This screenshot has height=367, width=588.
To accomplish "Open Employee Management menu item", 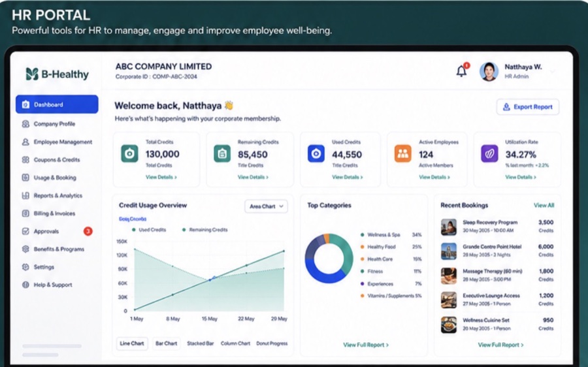I will [63, 142].
